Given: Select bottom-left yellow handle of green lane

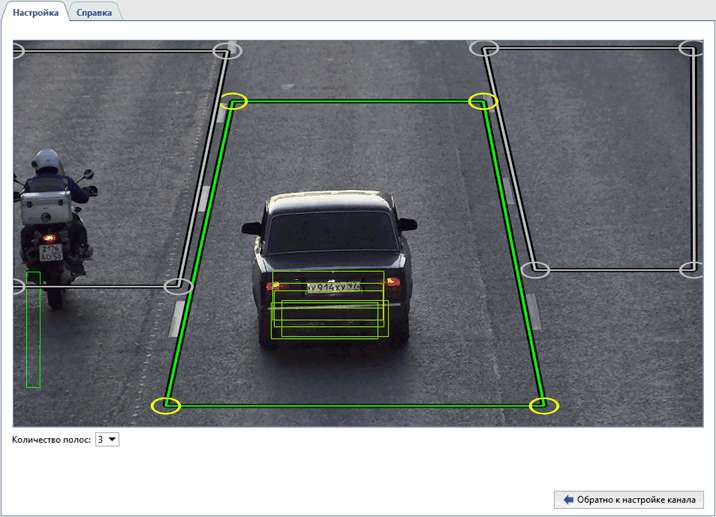Looking at the screenshot, I should click(x=166, y=405).
